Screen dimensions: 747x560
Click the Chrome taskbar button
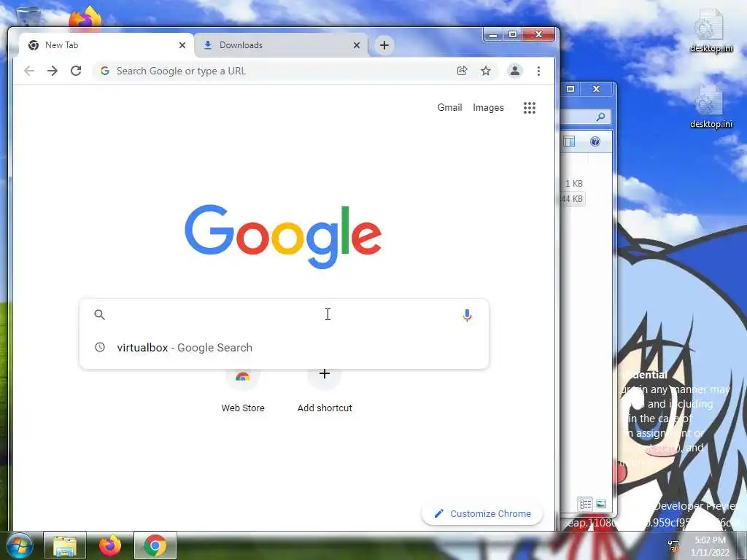click(155, 545)
